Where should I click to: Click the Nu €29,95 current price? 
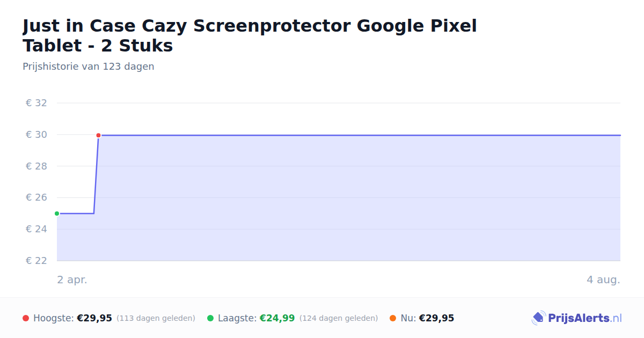tap(436, 318)
